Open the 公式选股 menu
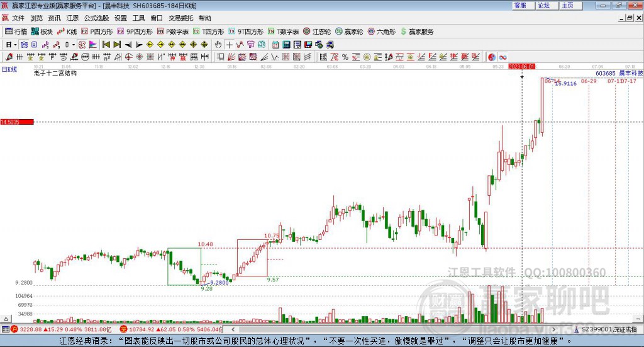The width and height of the screenshot is (644, 347). (96, 18)
